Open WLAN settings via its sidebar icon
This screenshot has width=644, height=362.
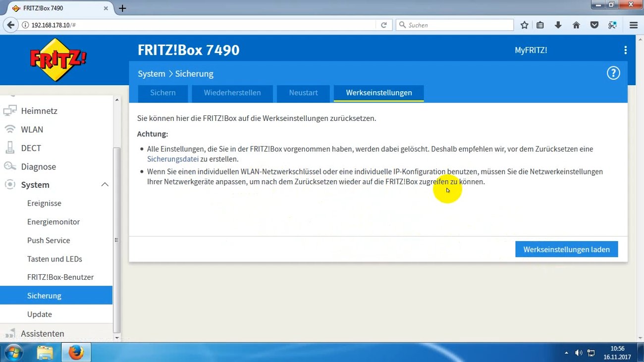pos(9,129)
